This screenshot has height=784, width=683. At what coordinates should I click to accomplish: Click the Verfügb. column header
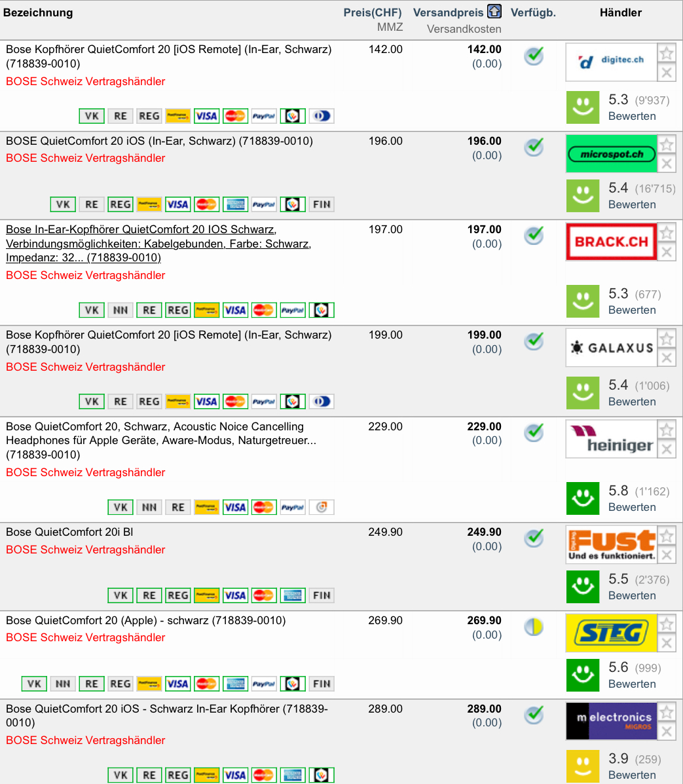533,12
